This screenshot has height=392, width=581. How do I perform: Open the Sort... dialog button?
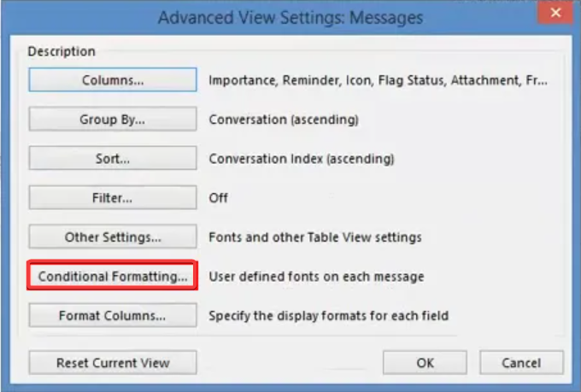(x=113, y=159)
